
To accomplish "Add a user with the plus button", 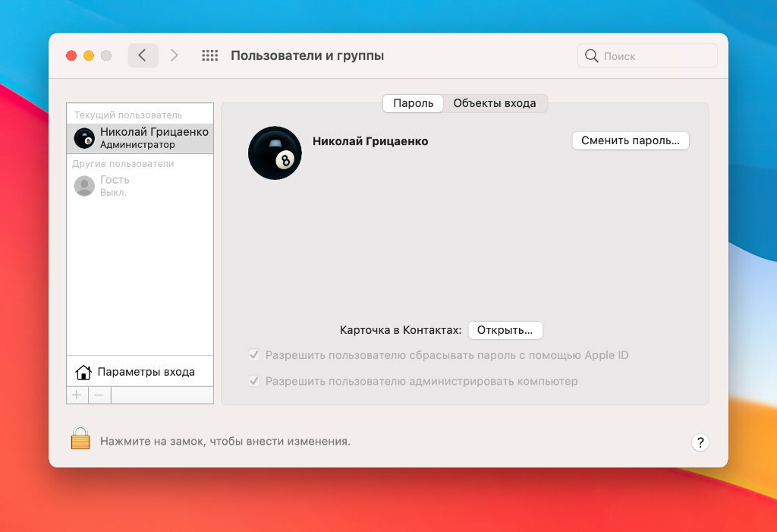I will pyautogui.click(x=77, y=395).
